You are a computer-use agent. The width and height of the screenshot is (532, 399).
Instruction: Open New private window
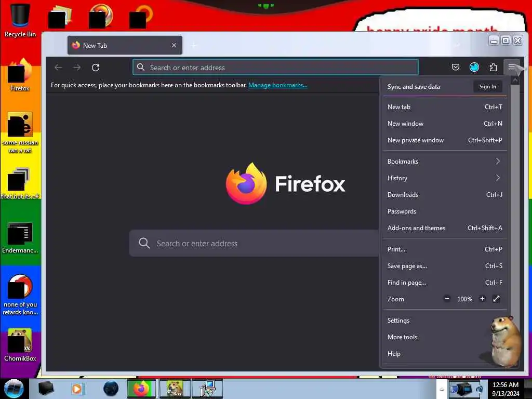(x=445, y=140)
